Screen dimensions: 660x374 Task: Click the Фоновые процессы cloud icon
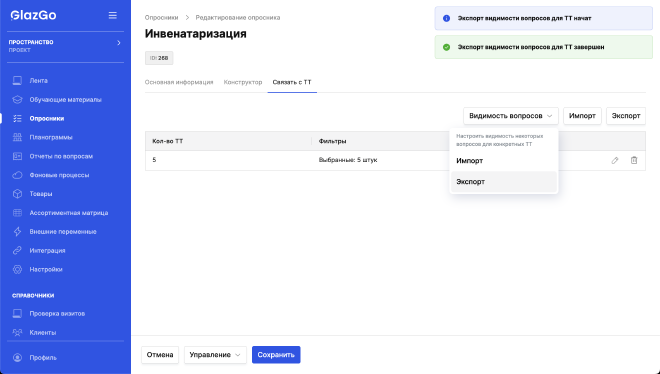[x=17, y=175]
